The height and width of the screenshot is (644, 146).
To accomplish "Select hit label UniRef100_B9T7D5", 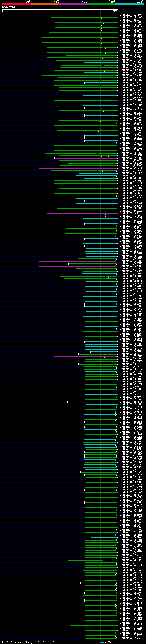I will click(131, 22).
